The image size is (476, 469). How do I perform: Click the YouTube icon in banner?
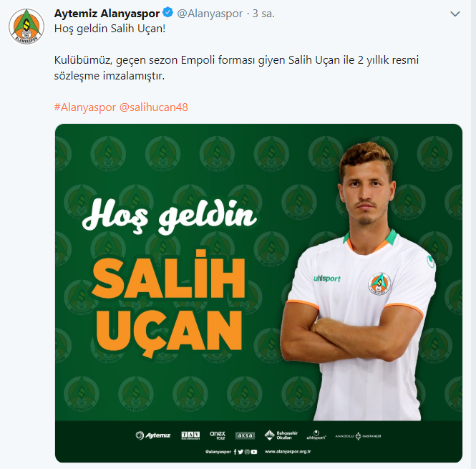click(x=254, y=452)
